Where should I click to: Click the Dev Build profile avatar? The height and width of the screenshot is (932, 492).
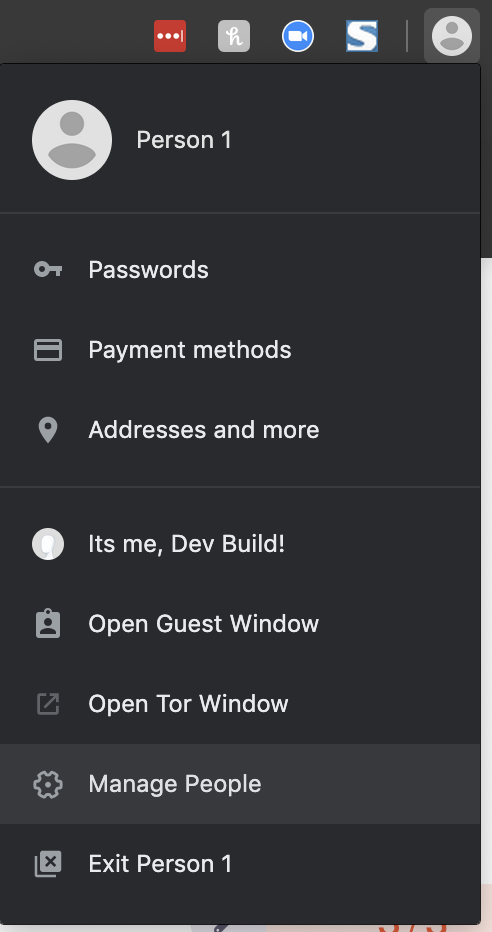coord(48,544)
